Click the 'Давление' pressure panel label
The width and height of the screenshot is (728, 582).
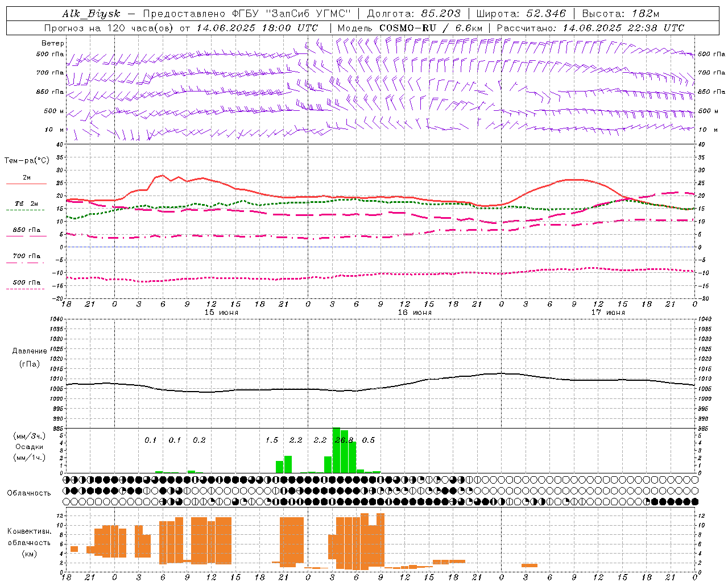coord(29,351)
